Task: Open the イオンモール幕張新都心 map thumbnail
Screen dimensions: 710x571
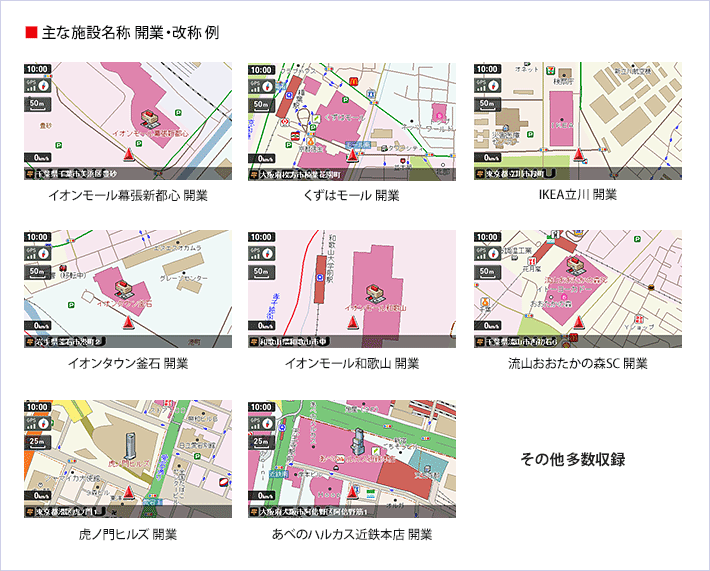Action: point(128,121)
